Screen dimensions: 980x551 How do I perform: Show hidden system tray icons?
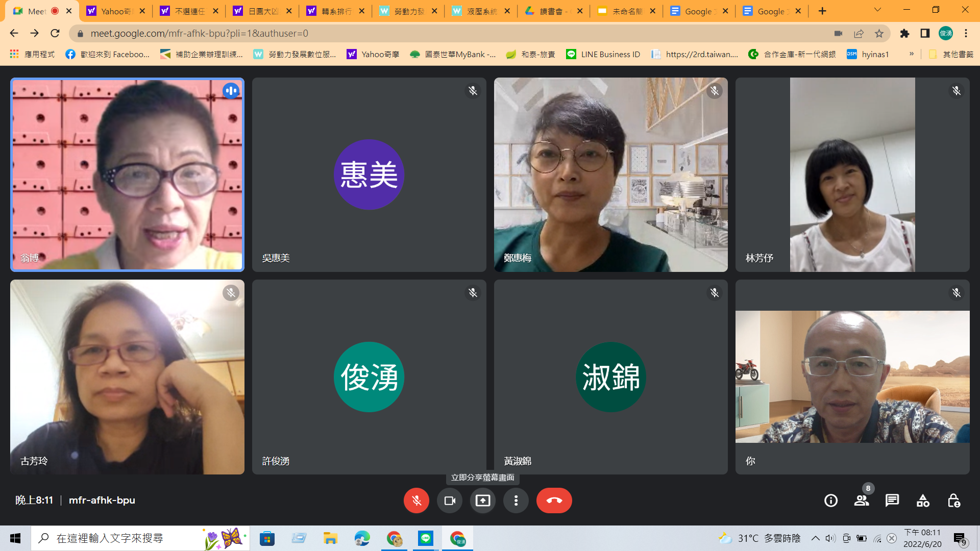[x=815, y=538]
